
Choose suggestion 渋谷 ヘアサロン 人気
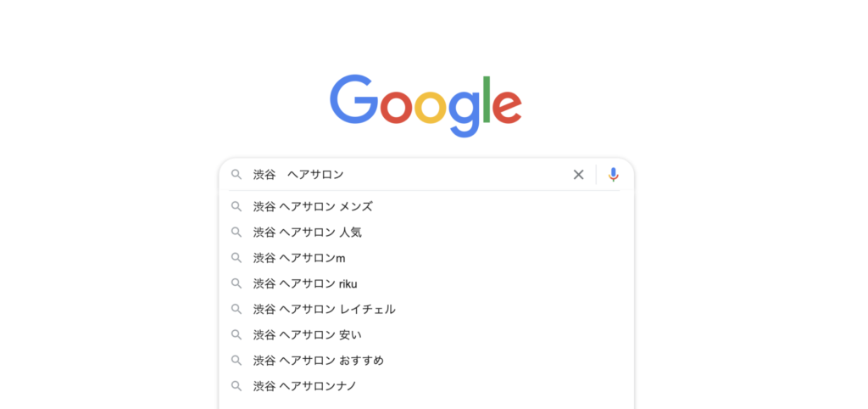[426, 233]
